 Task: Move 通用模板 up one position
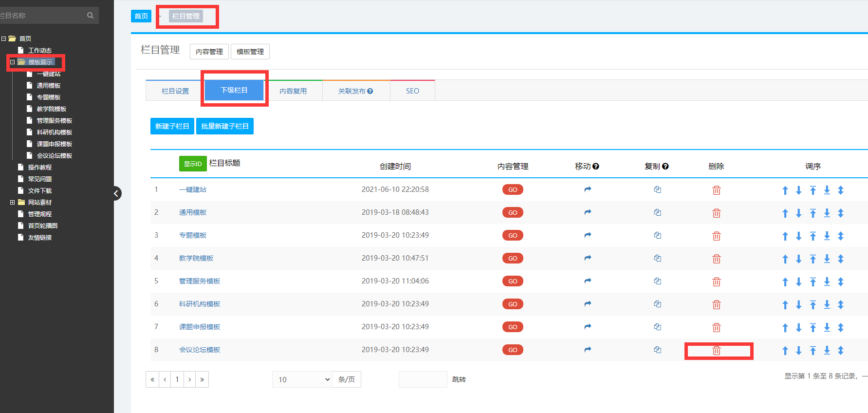[785, 213]
